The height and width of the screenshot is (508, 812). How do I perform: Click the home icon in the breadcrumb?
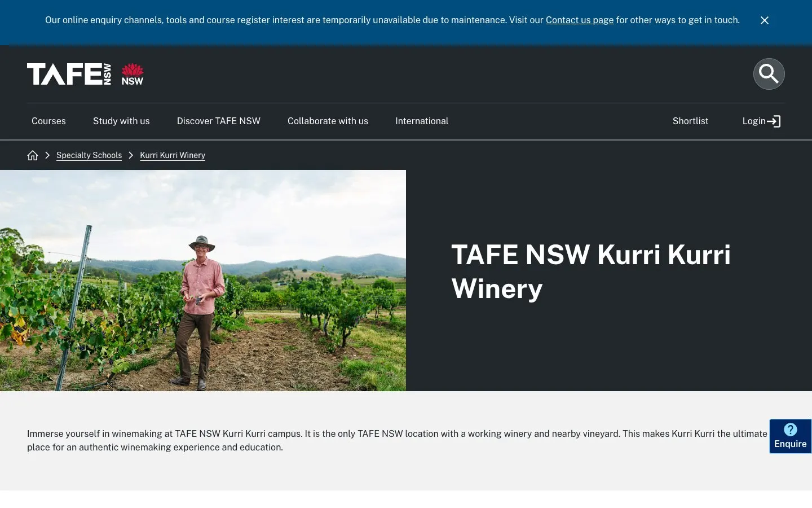(x=33, y=155)
